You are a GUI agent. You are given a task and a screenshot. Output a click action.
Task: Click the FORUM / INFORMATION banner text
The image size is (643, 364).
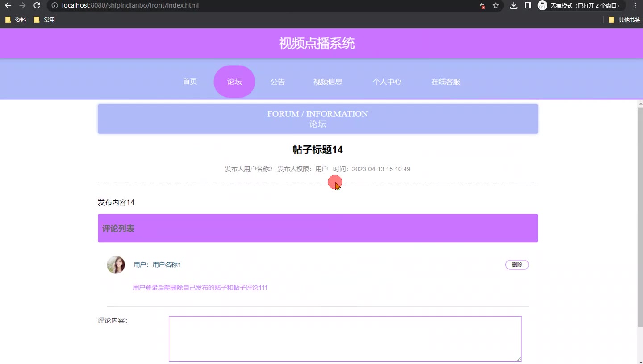[317, 114]
